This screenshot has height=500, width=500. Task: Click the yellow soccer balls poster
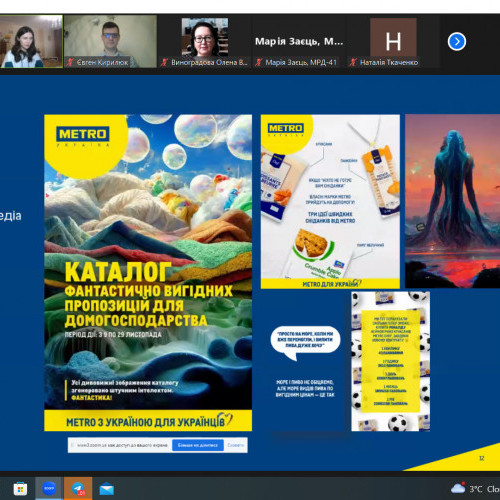pyautogui.click(x=390, y=361)
